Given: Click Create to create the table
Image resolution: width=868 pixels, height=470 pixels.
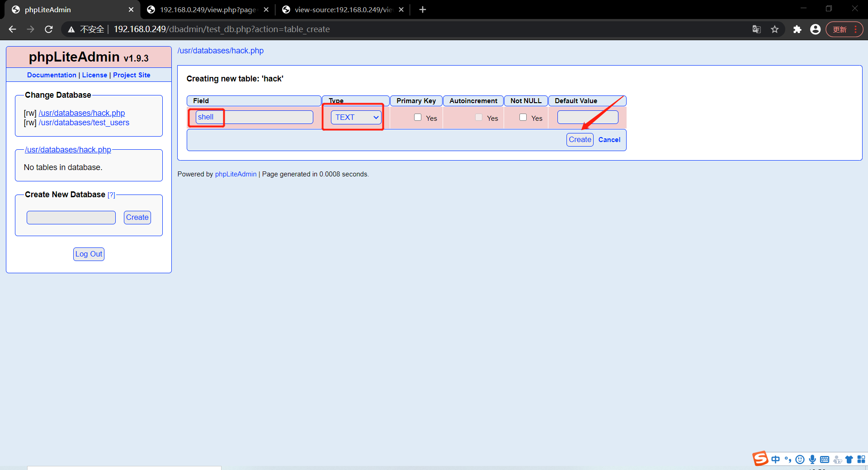Looking at the screenshot, I should [580, 140].
